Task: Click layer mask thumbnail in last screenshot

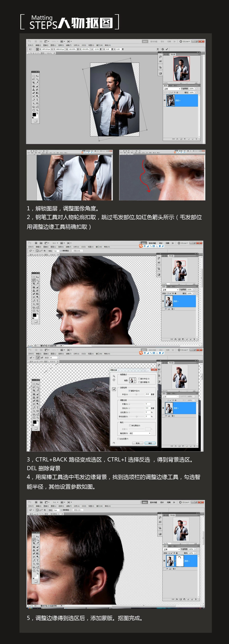Action: (x=180, y=561)
